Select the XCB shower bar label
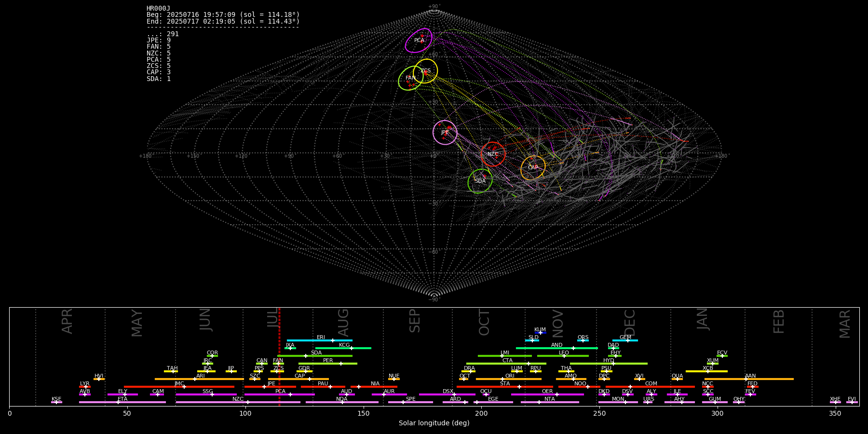Screen dimensions: 868x434 708,368
